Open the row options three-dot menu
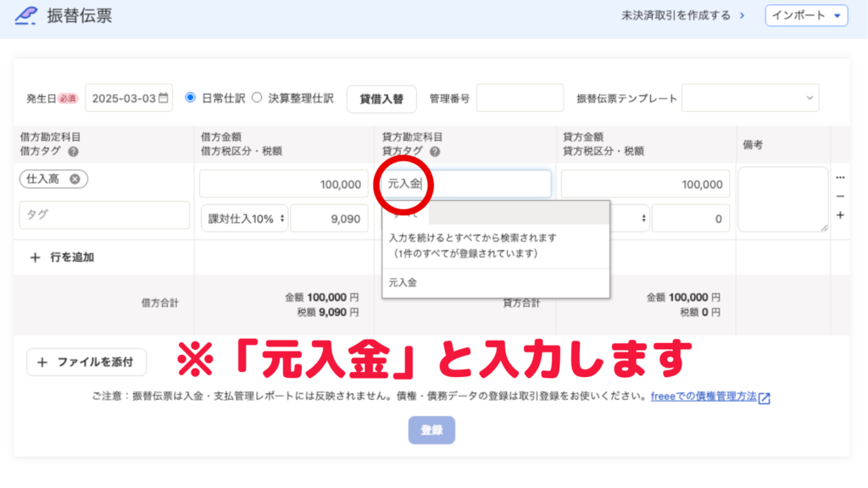Viewport: 868px width, 488px height. click(840, 178)
